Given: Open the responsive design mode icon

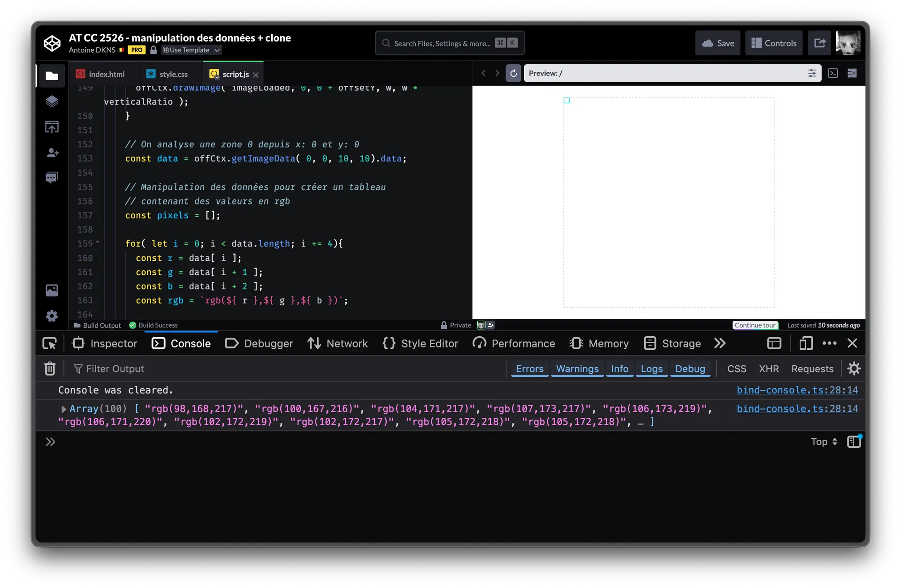Looking at the screenshot, I should 806,343.
